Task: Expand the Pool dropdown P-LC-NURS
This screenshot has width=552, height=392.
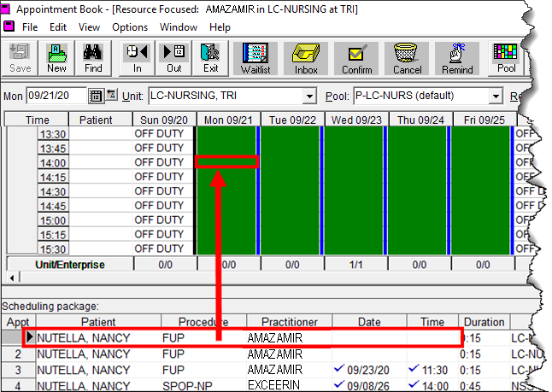Action: click(496, 96)
